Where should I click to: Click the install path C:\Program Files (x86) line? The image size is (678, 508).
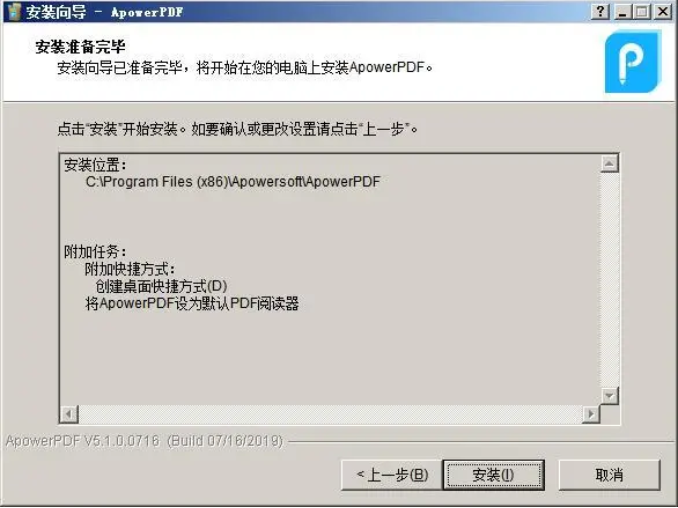[x=233, y=182]
